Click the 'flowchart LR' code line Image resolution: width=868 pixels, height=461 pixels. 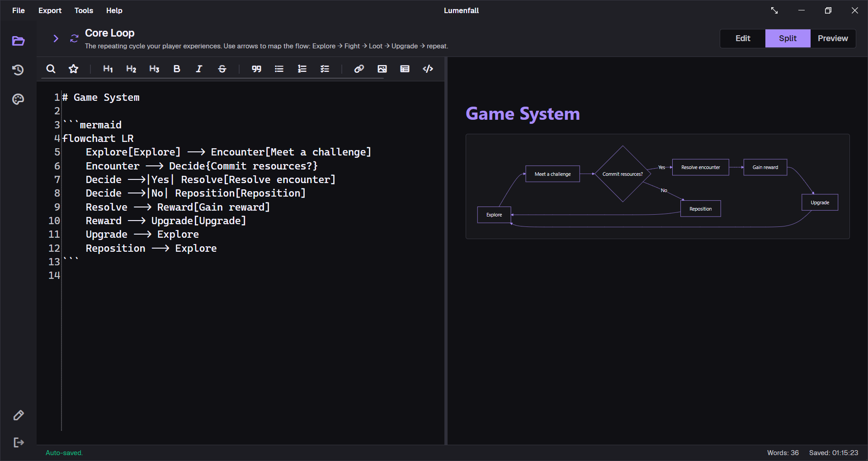click(98, 138)
